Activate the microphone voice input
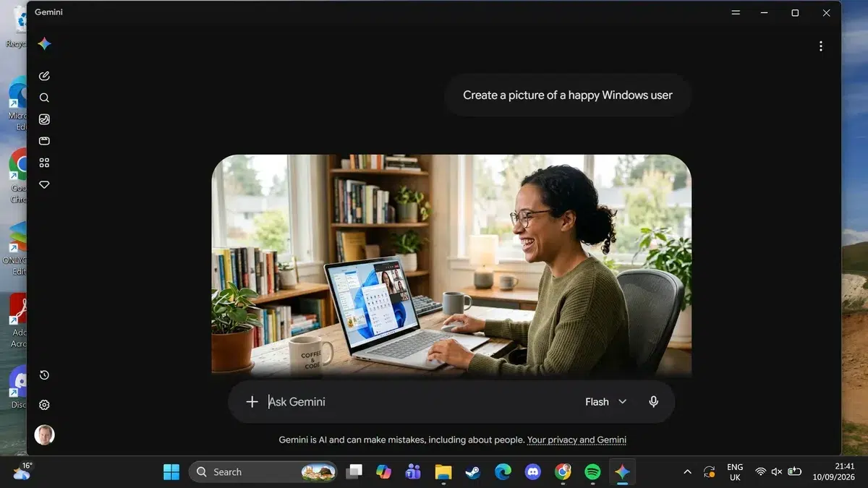868x488 pixels. (x=654, y=402)
